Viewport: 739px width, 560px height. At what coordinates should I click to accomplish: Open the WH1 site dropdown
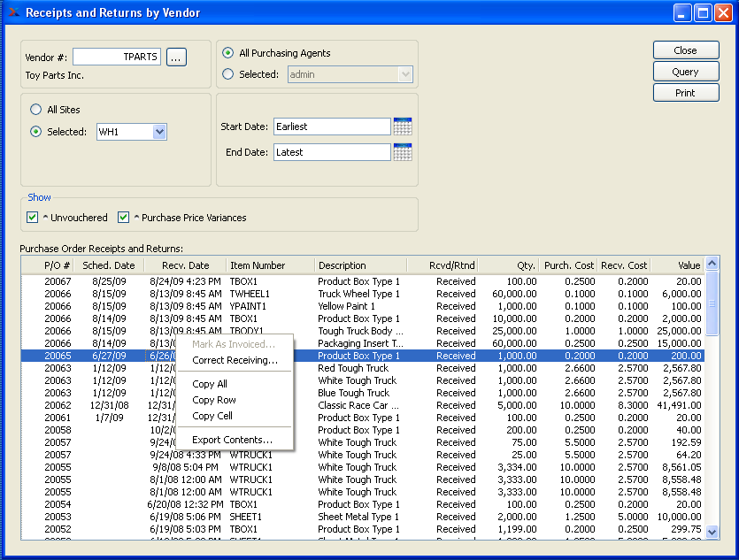pyautogui.click(x=159, y=132)
